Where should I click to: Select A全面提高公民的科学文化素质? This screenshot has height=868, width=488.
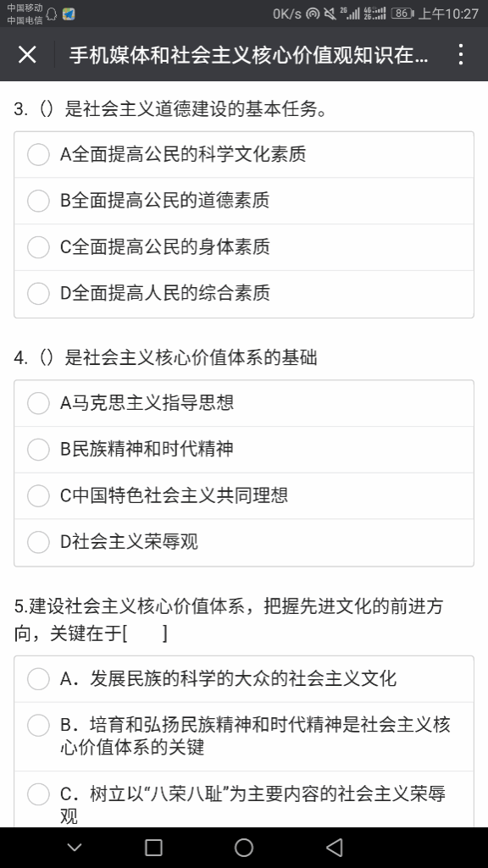click(244, 154)
